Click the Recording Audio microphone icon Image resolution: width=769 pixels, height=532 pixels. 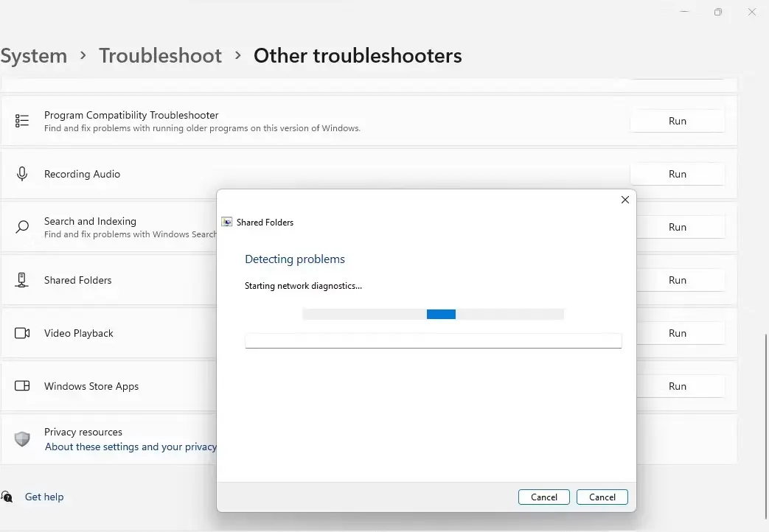[x=22, y=174]
